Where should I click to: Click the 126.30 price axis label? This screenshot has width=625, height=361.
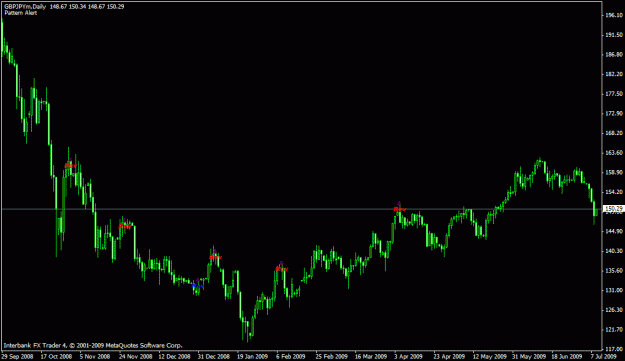click(614, 310)
